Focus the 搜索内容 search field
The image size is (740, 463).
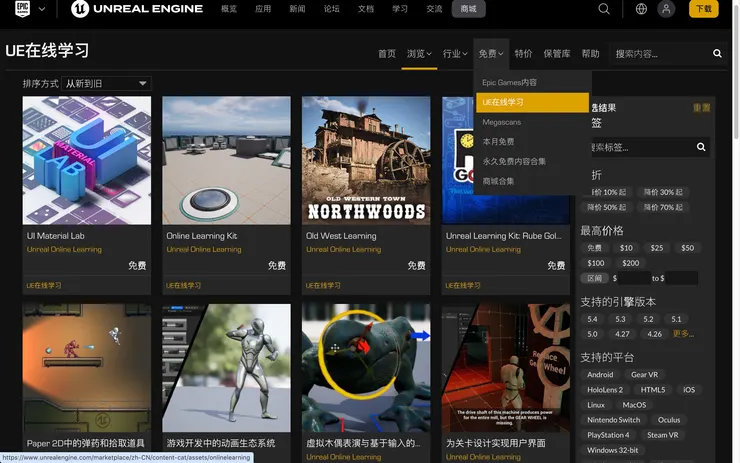click(x=660, y=54)
